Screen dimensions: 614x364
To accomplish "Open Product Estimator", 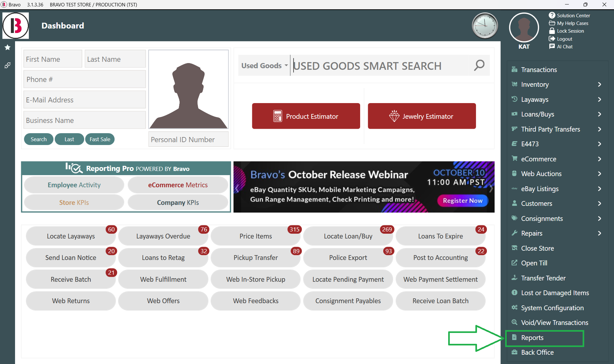I will (x=306, y=116).
